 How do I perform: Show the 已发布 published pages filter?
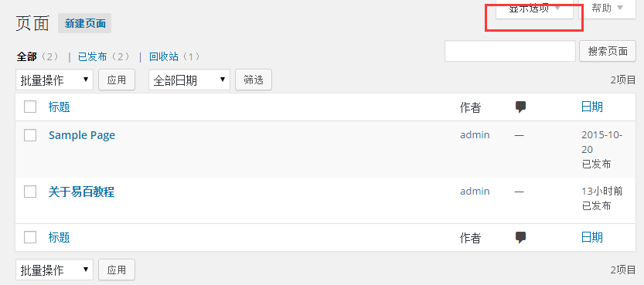pyautogui.click(x=93, y=56)
